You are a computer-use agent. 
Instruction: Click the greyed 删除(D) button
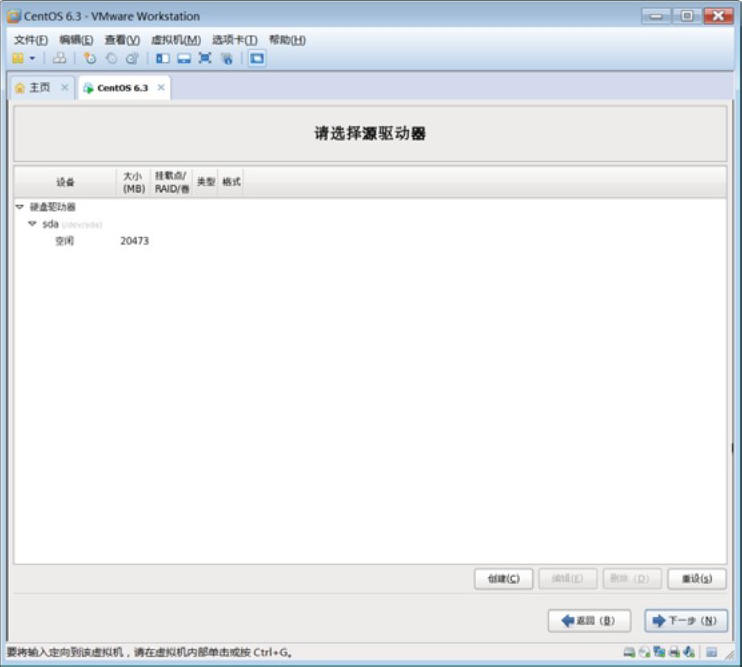coord(632,579)
